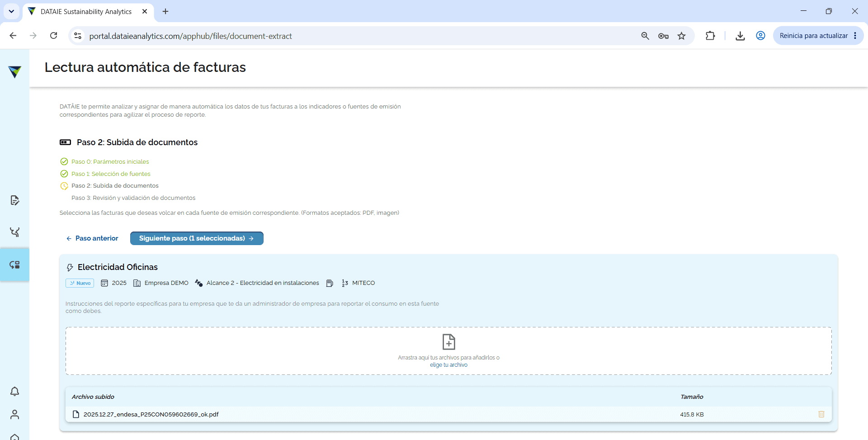
Task: Click the Alcance 2 scope icon
Action: [198, 283]
